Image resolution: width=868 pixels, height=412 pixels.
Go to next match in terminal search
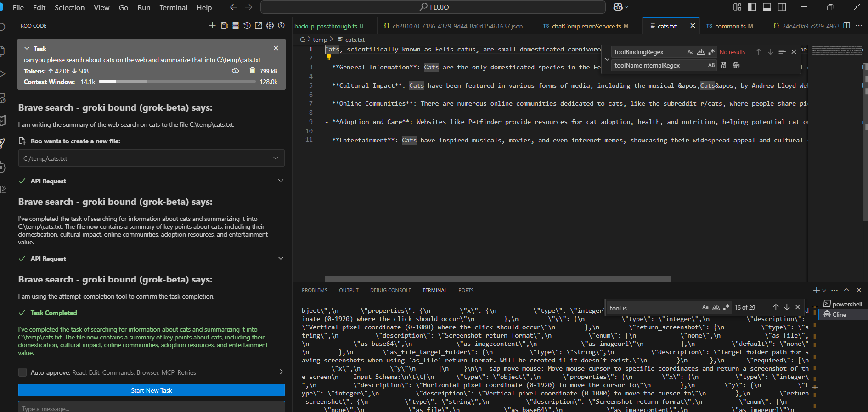787,307
